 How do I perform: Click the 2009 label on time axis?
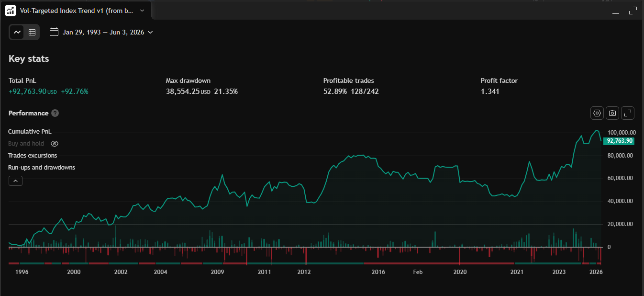pyautogui.click(x=217, y=272)
